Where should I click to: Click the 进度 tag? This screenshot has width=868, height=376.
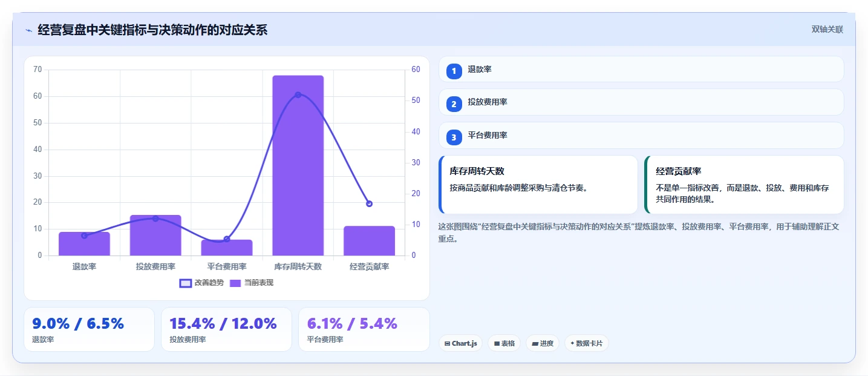point(543,343)
